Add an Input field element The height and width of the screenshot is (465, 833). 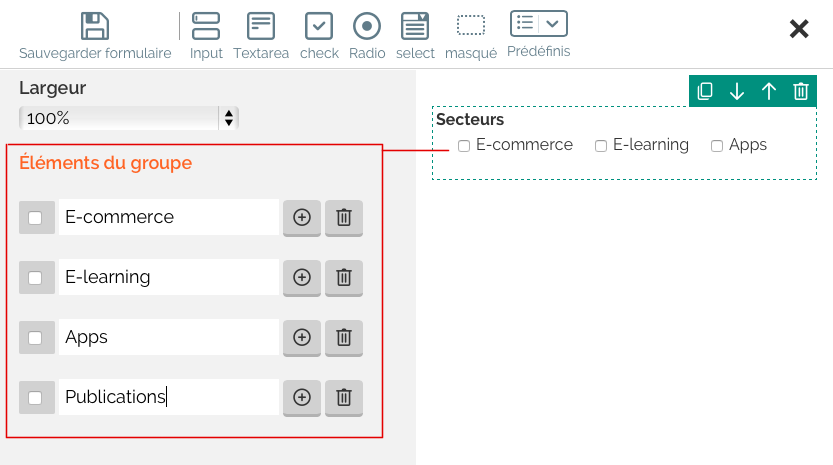pyautogui.click(x=206, y=27)
